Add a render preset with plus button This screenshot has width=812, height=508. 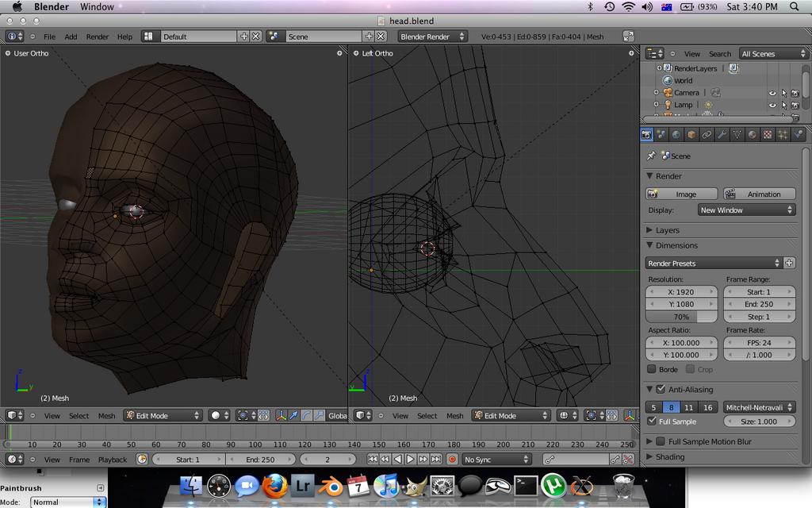tap(789, 263)
